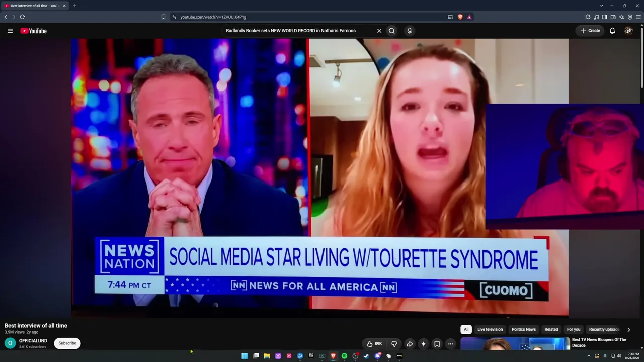
Task: Open Spotify from the taskbar
Action: click(x=344, y=356)
